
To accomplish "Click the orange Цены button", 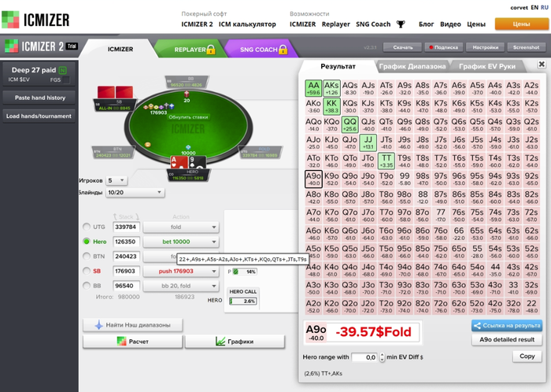I will [521, 24].
